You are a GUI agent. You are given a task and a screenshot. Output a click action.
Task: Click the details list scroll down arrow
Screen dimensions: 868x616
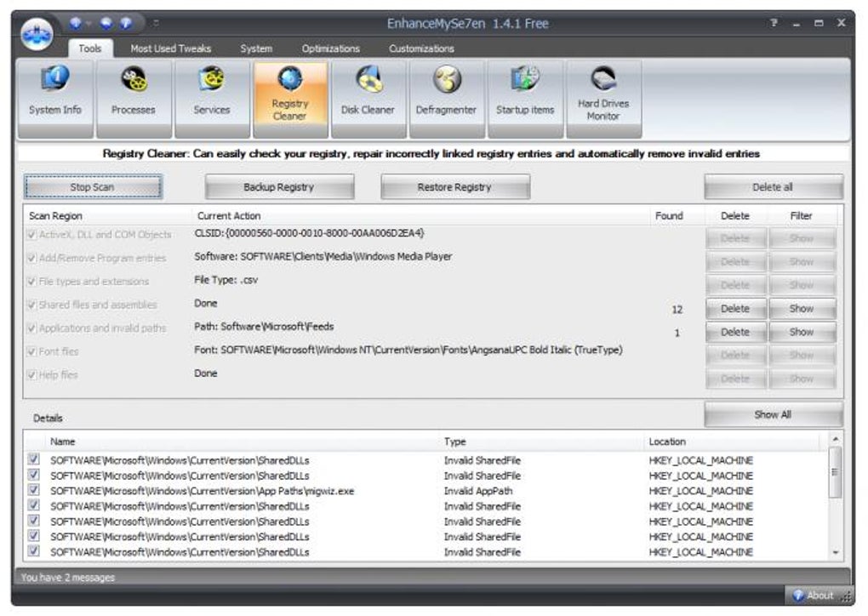[836, 552]
